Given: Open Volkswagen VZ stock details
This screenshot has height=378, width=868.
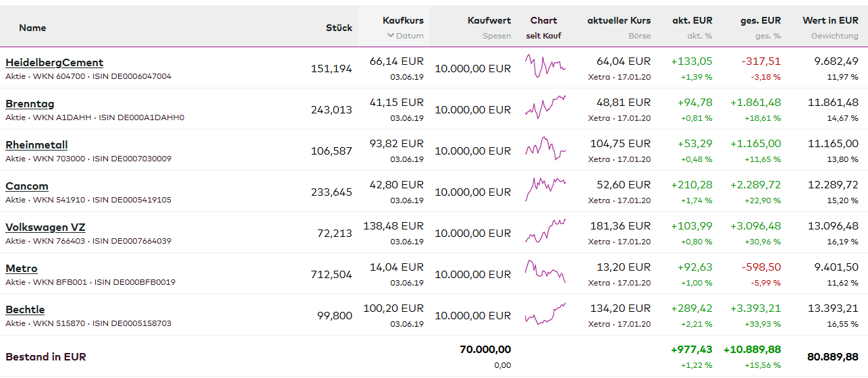Looking at the screenshot, I should [x=45, y=227].
